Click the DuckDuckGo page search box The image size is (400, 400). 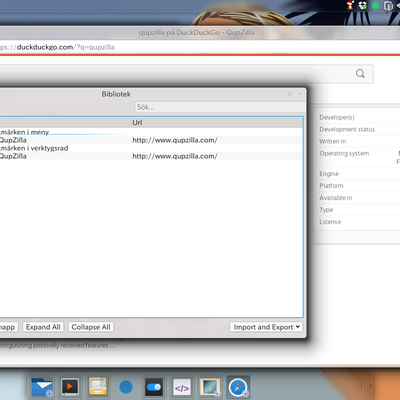[187, 74]
